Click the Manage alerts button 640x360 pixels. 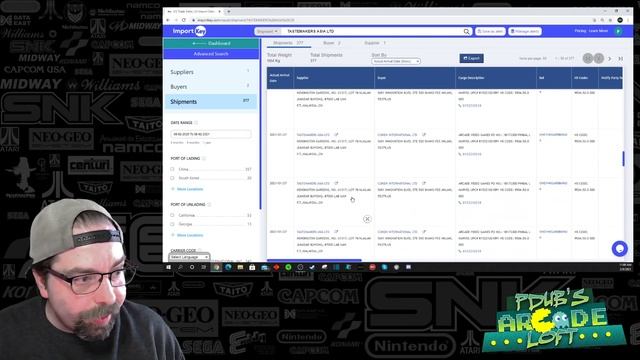tap(525, 31)
